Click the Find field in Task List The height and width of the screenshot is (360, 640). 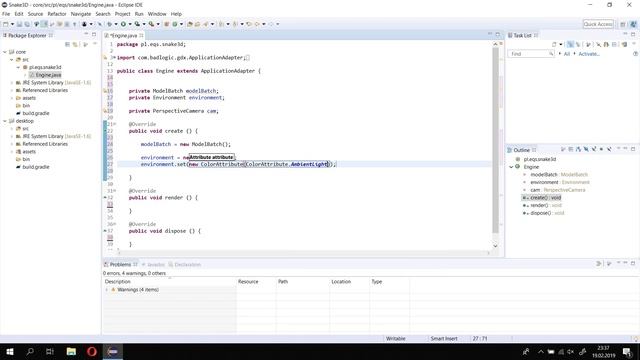(x=530, y=54)
